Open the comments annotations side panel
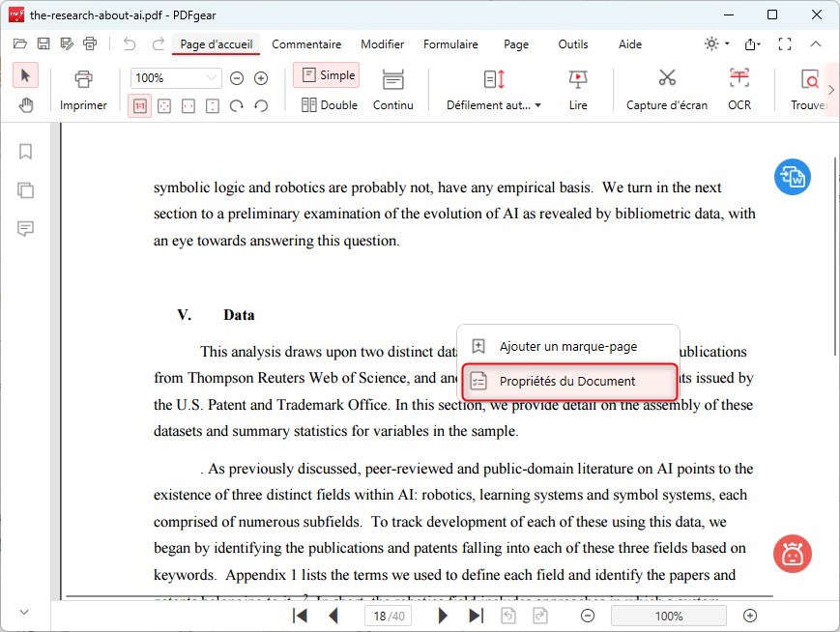 coord(25,229)
